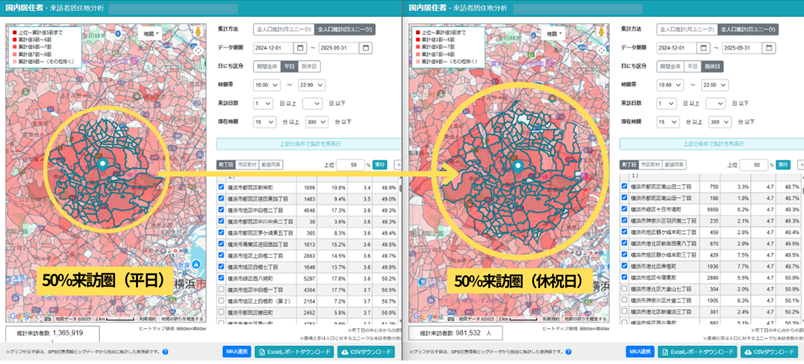
Task: Select the Street View pegman on the right map
Action: point(602,33)
